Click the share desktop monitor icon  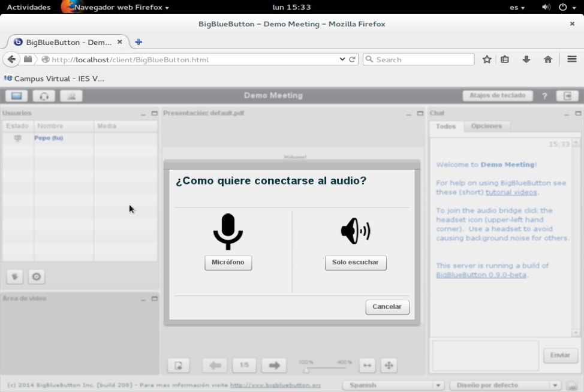[16, 96]
